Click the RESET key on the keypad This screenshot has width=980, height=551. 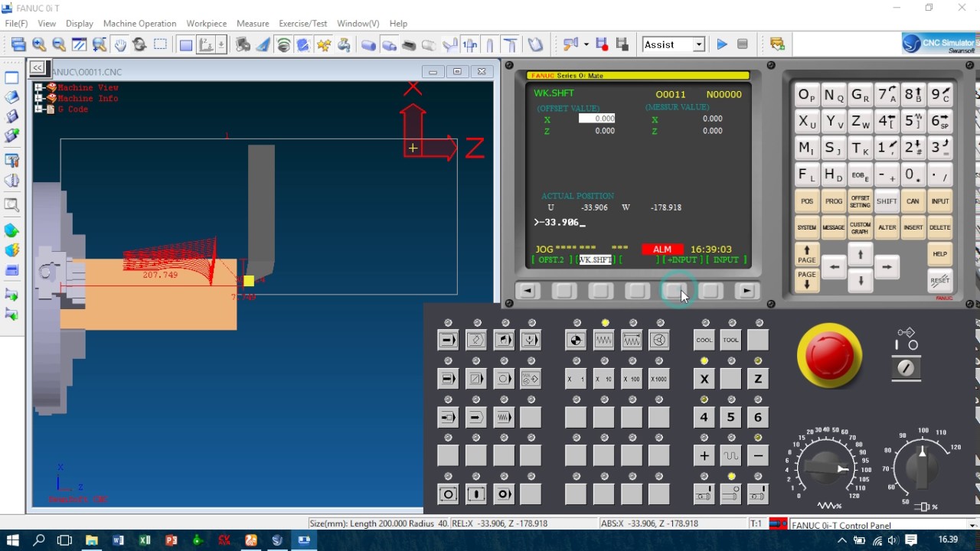(939, 280)
